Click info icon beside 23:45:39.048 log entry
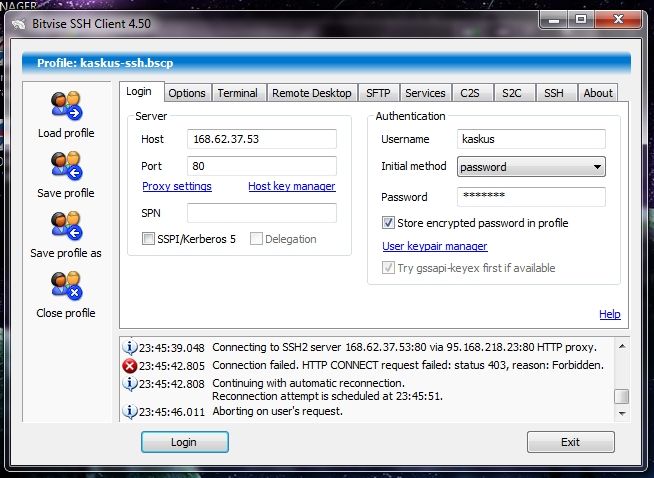The height and width of the screenshot is (478, 654). (x=130, y=347)
